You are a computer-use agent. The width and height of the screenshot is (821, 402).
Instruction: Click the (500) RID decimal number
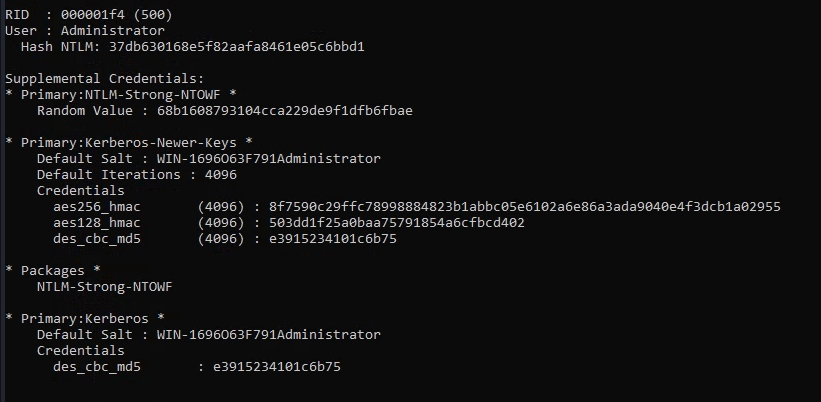pos(152,15)
